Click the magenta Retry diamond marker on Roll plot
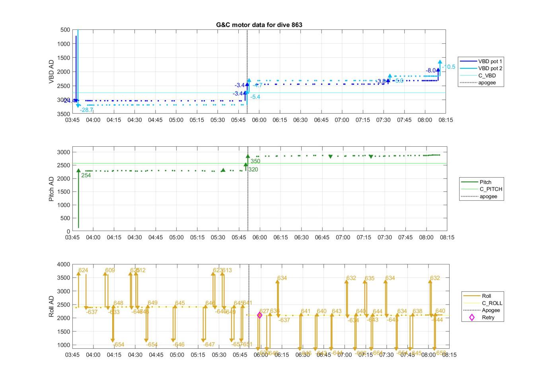The width and height of the screenshot is (557, 392). (260, 315)
